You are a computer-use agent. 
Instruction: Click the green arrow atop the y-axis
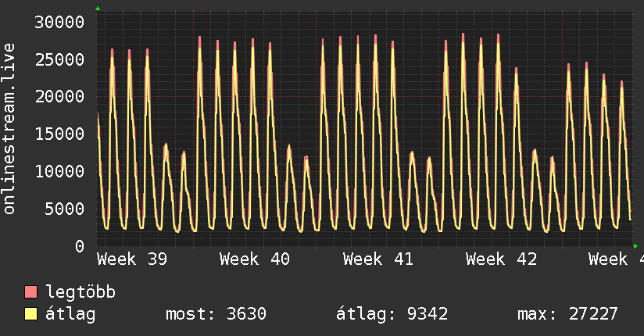(98, 9)
